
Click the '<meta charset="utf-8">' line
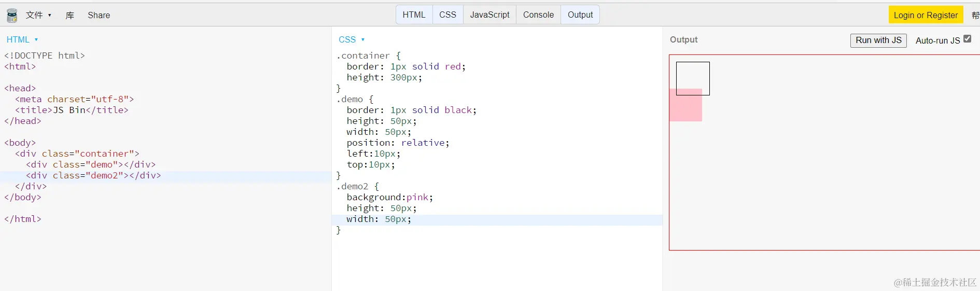(x=75, y=99)
